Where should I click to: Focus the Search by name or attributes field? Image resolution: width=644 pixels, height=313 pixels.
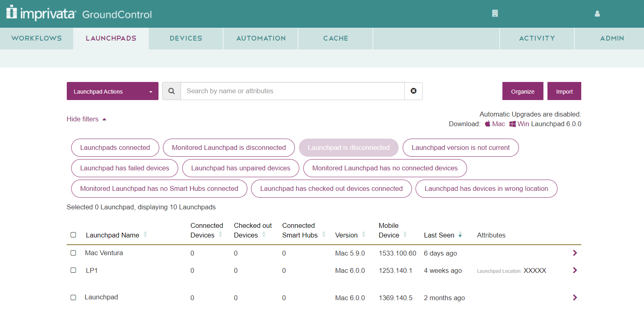click(293, 91)
